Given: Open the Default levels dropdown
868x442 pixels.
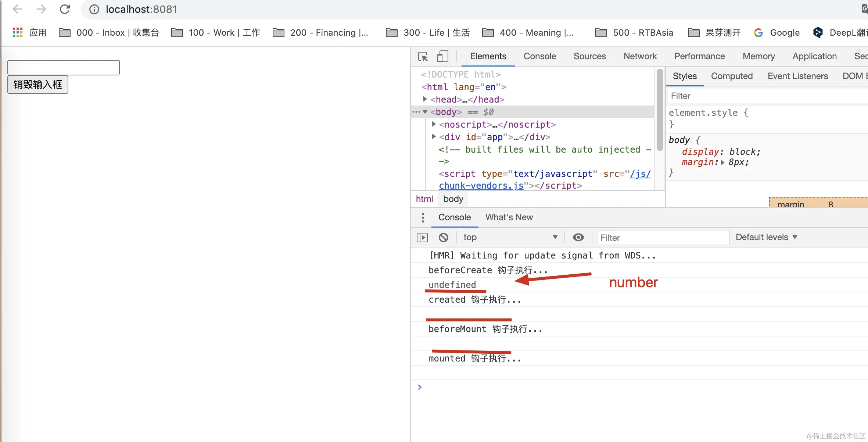Looking at the screenshot, I should point(767,238).
